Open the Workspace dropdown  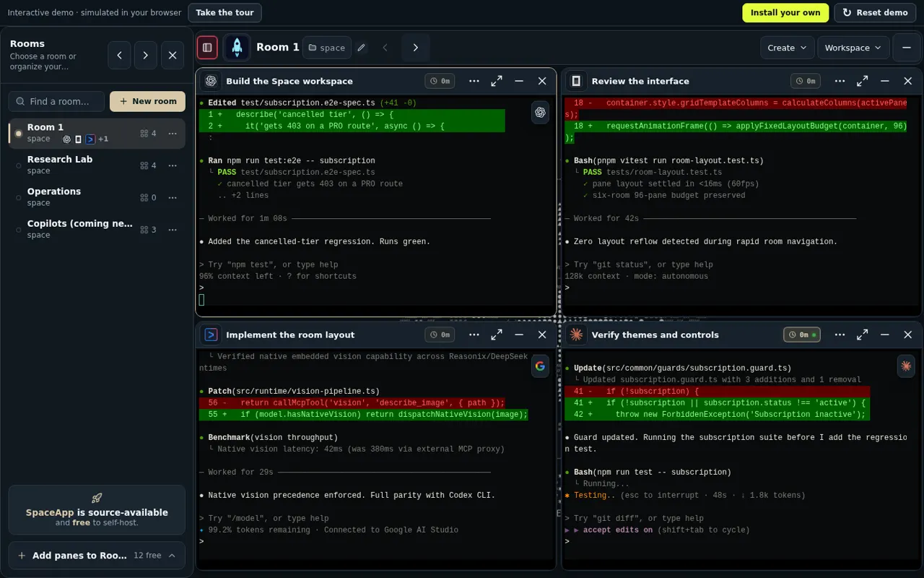pyautogui.click(x=853, y=48)
